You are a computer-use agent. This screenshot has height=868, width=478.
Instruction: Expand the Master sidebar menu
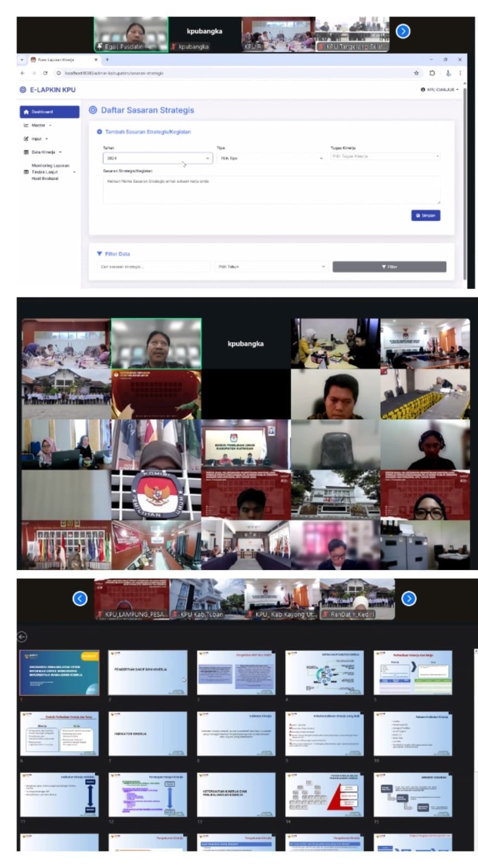tap(38, 125)
